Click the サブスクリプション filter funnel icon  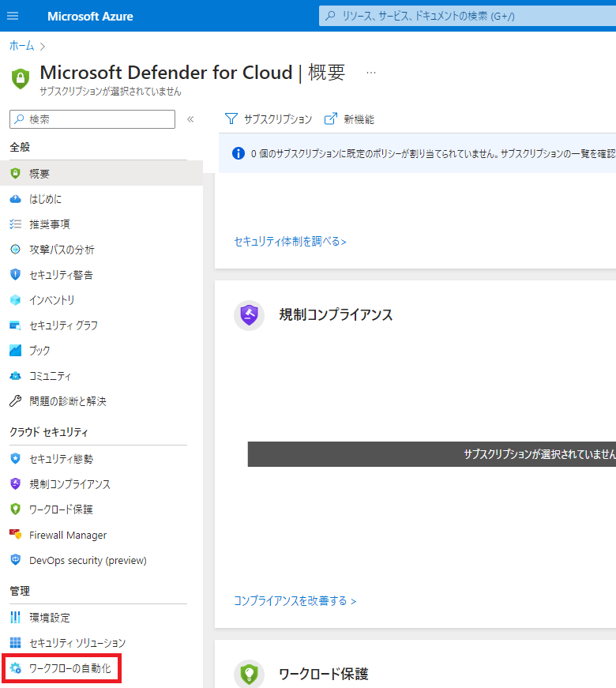[x=231, y=119]
